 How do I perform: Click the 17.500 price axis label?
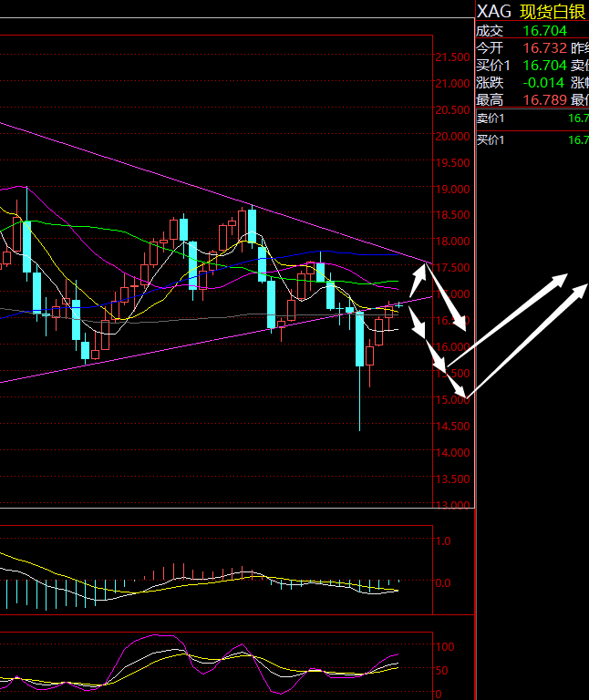(452, 267)
